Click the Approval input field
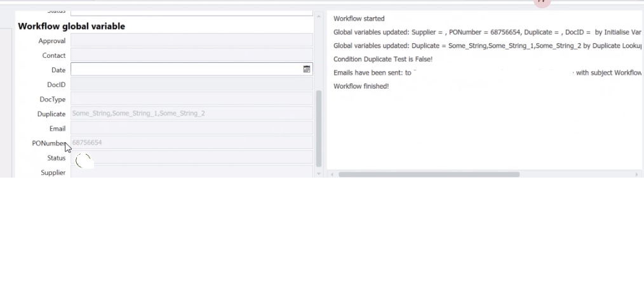Viewport: 644px width, 281px height. click(x=191, y=41)
